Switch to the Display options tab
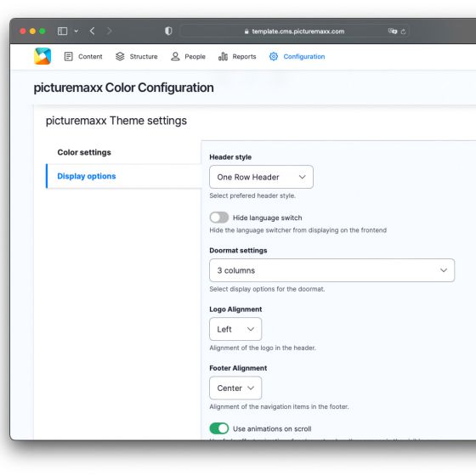 [87, 176]
